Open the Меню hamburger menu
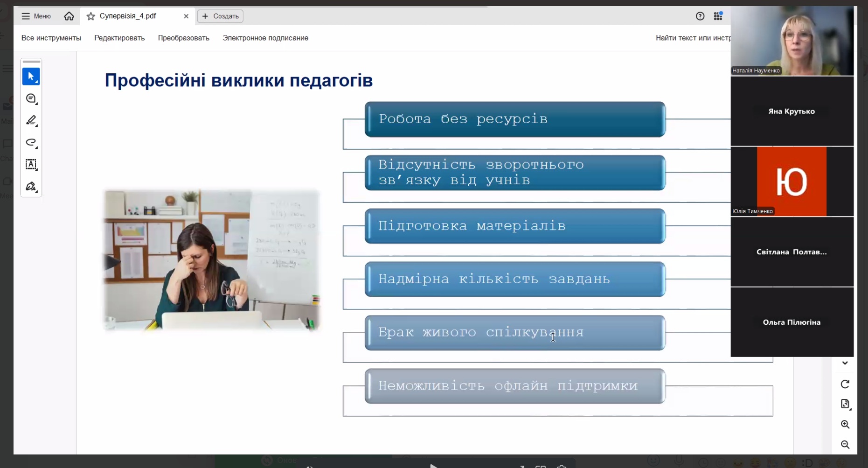 pos(36,16)
